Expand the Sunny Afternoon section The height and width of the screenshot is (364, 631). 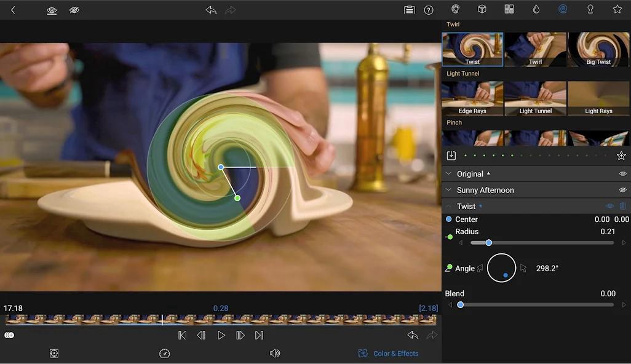[448, 189]
